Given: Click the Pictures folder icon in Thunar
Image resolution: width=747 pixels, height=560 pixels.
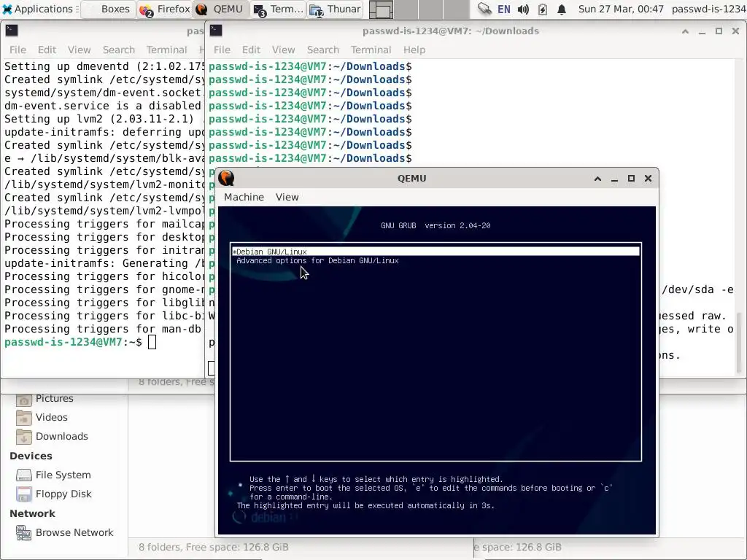Looking at the screenshot, I should pyautogui.click(x=24, y=400).
